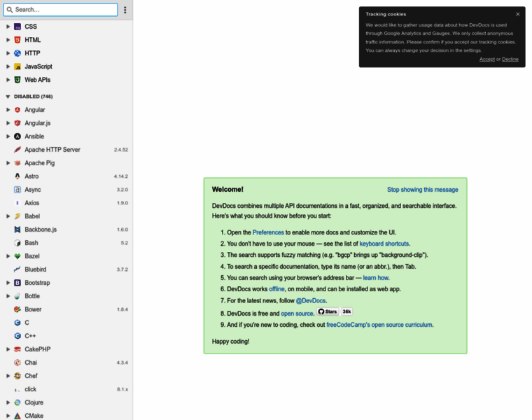This screenshot has width=532, height=420.
Task: Open the offline link
Action: [276, 289]
